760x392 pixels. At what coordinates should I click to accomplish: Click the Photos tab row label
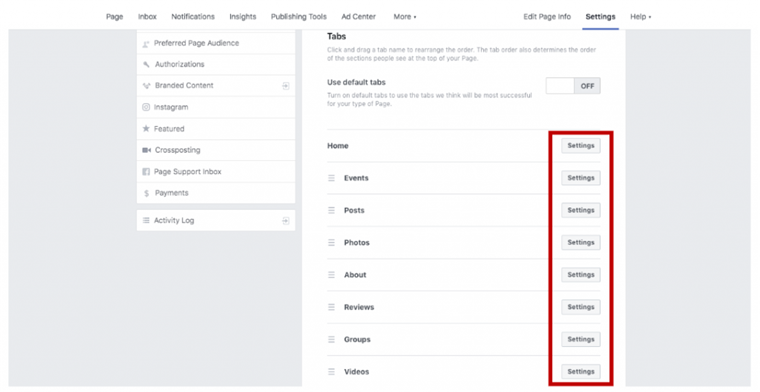pyautogui.click(x=357, y=243)
